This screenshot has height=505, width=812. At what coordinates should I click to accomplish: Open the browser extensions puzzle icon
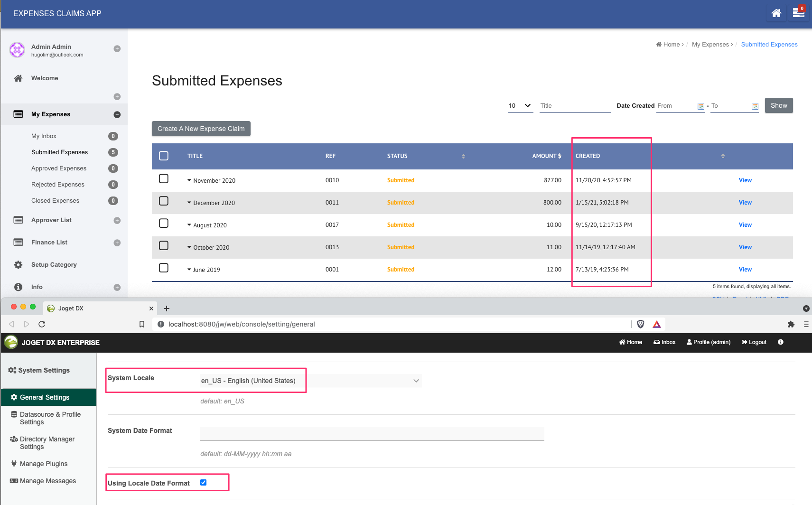(791, 324)
